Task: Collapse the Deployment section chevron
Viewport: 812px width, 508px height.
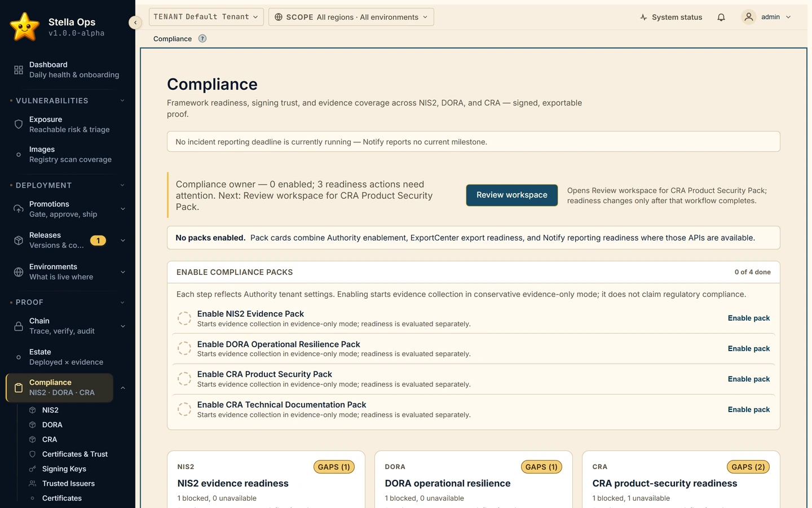Action: (x=122, y=185)
